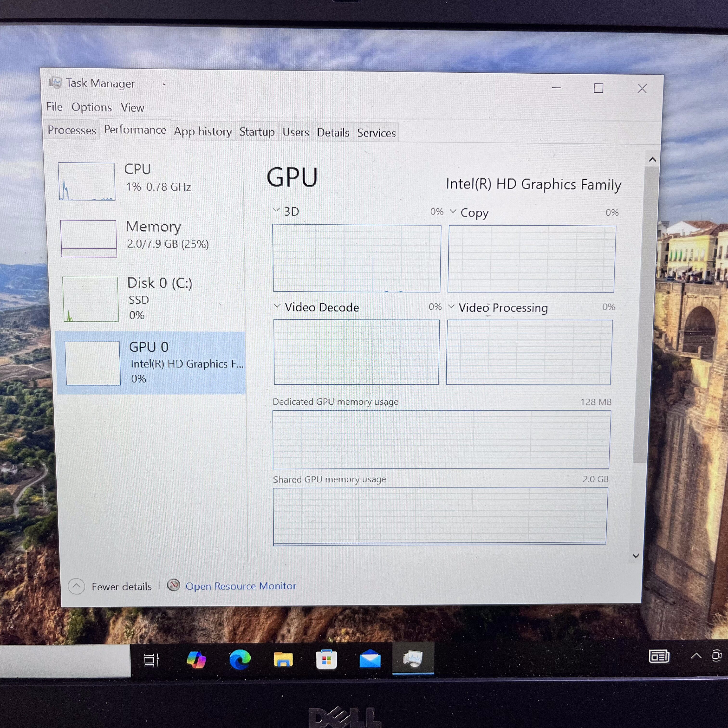Select the running Task Manager icon in taskbar
This screenshot has width=728, height=728.
coord(413,659)
